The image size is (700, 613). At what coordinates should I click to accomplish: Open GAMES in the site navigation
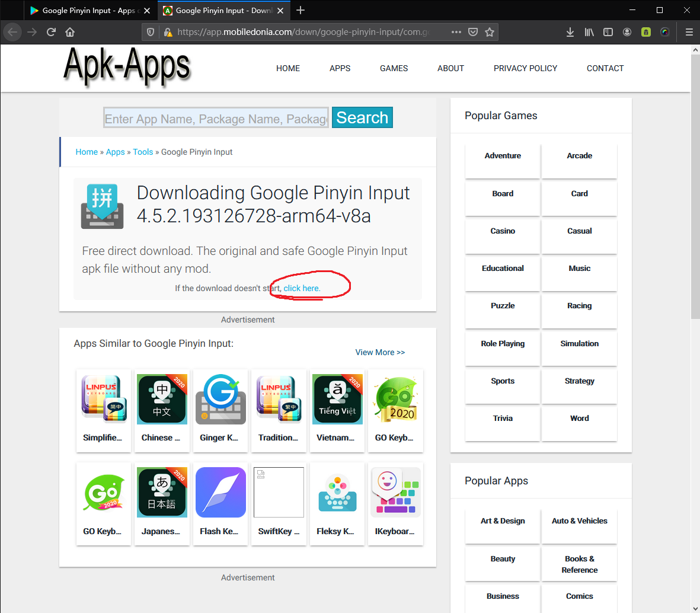(394, 68)
